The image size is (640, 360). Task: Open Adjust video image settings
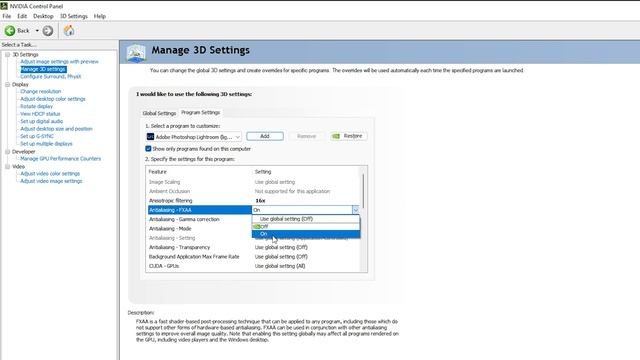coord(51,181)
